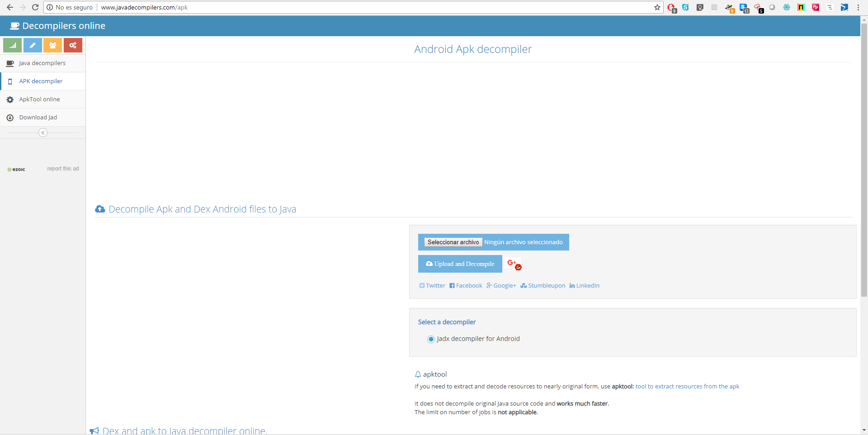Share page via Twitter link

(432, 286)
